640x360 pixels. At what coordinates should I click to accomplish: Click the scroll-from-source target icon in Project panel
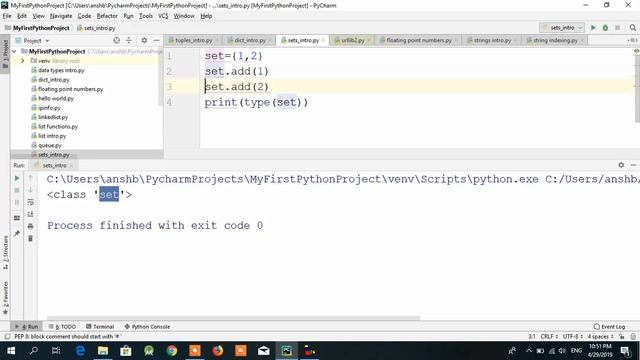116,40
